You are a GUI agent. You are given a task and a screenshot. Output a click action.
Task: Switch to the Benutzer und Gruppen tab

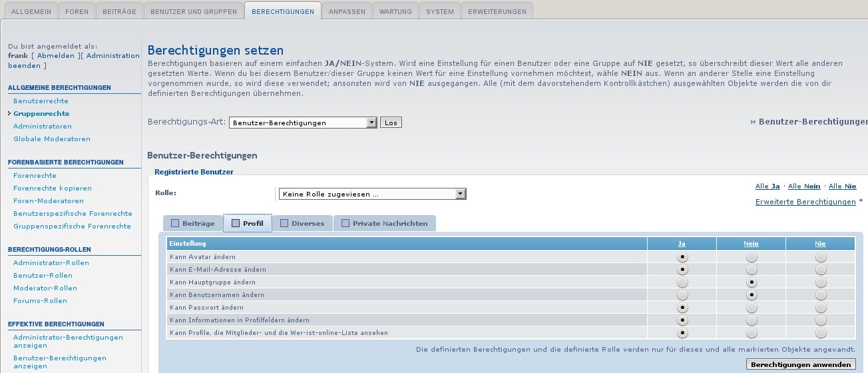[x=192, y=11]
